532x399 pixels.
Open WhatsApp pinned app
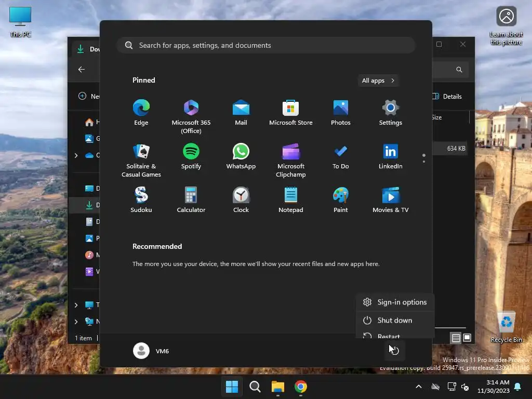(241, 156)
